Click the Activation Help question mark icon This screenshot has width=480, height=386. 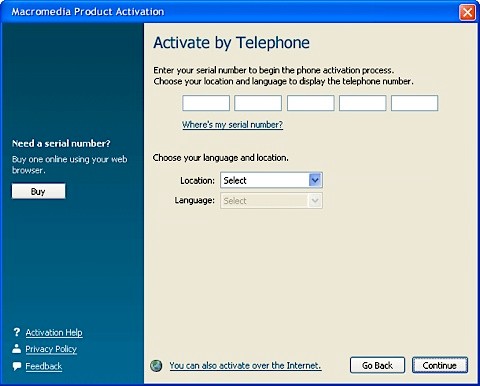(17, 332)
